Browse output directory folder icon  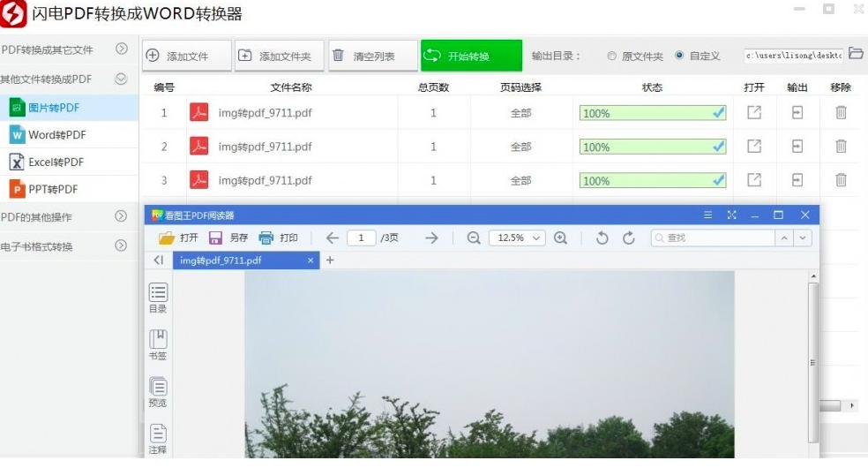(x=856, y=55)
